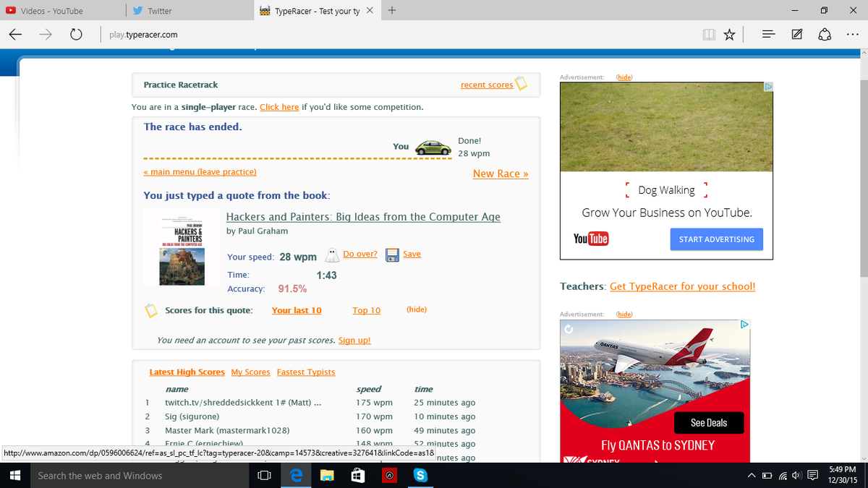Click the notepad icon beside recent scores
The height and width of the screenshot is (488, 868).
point(522,84)
